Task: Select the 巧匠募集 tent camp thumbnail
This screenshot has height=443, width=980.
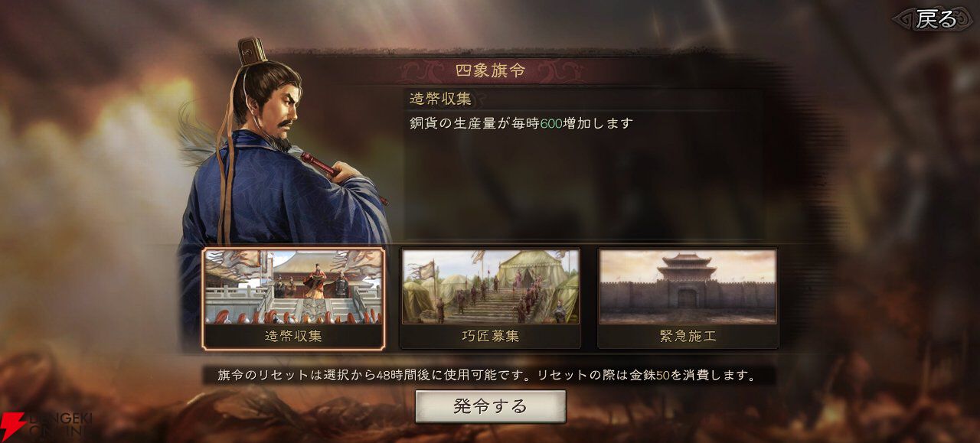Action: (x=490, y=287)
